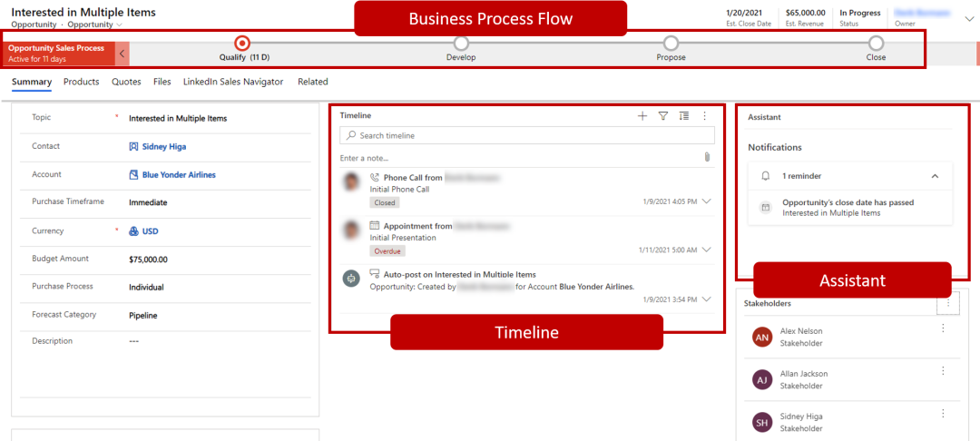Open the Sidney Higa contact link

(163, 146)
